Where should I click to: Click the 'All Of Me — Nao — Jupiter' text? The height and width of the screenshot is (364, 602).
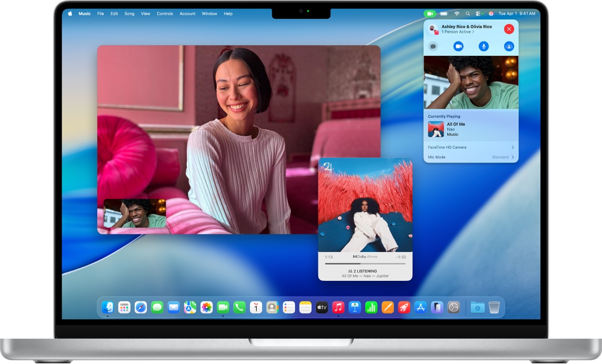tap(365, 276)
